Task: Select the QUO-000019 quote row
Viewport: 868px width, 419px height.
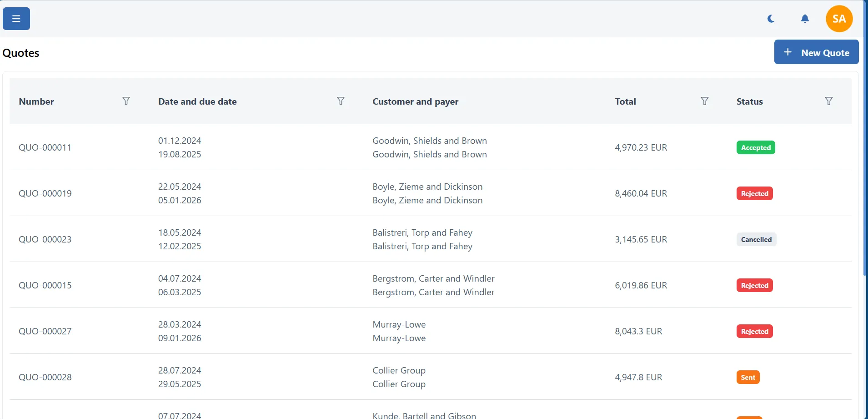Action: click(x=45, y=193)
